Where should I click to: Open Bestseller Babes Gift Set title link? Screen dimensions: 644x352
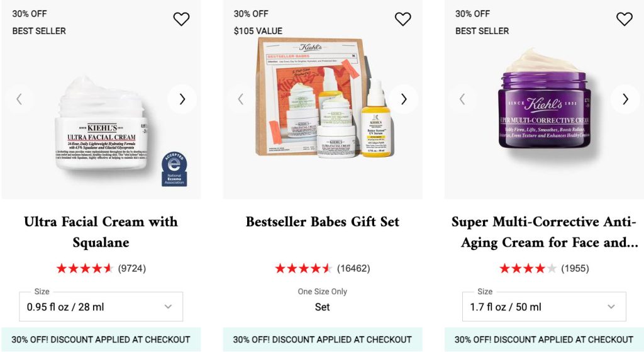click(x=322, y=222)
